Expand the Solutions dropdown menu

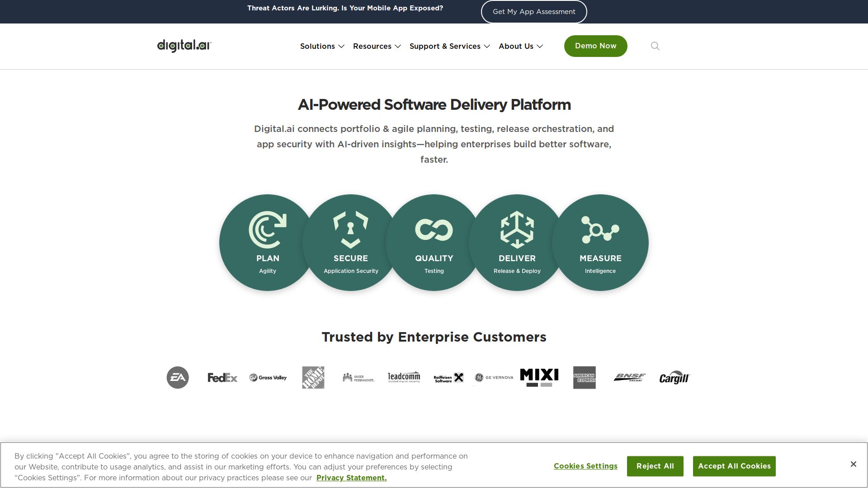322,46
